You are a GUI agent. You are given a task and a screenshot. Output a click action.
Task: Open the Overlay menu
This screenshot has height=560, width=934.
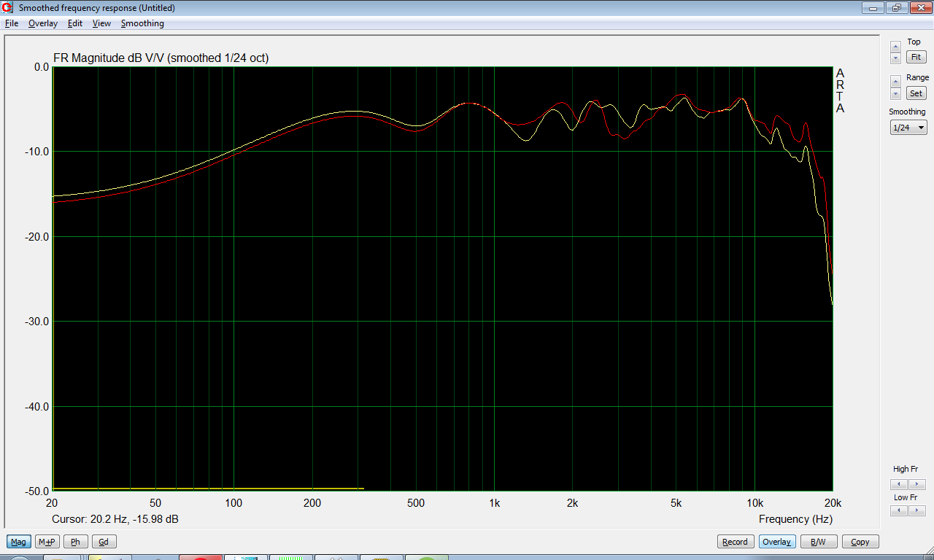[x=42, y=23]
